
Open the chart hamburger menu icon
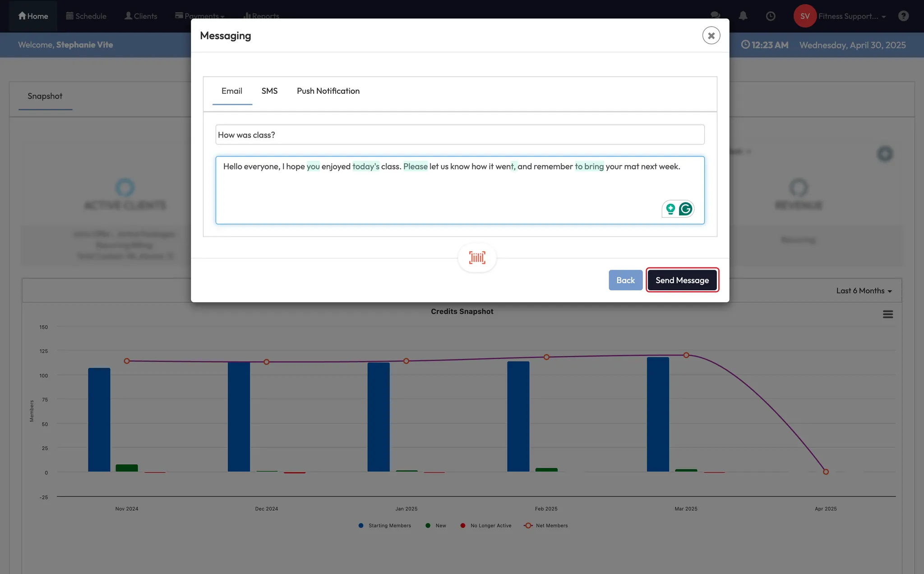click(887, 314)
